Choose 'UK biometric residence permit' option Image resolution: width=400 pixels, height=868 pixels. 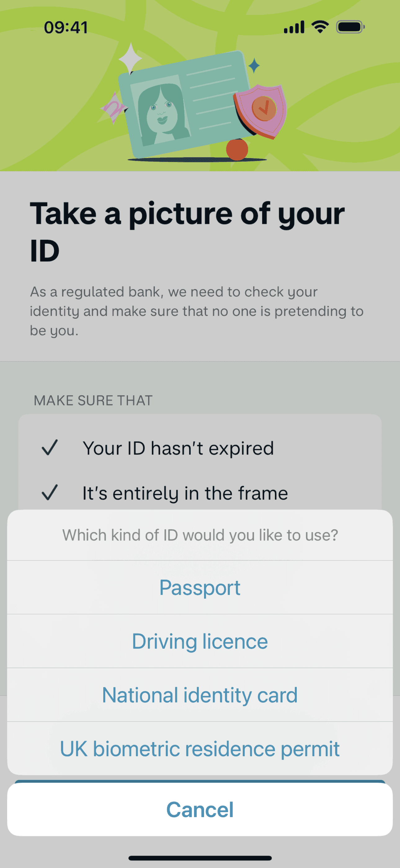pos(200,749)
